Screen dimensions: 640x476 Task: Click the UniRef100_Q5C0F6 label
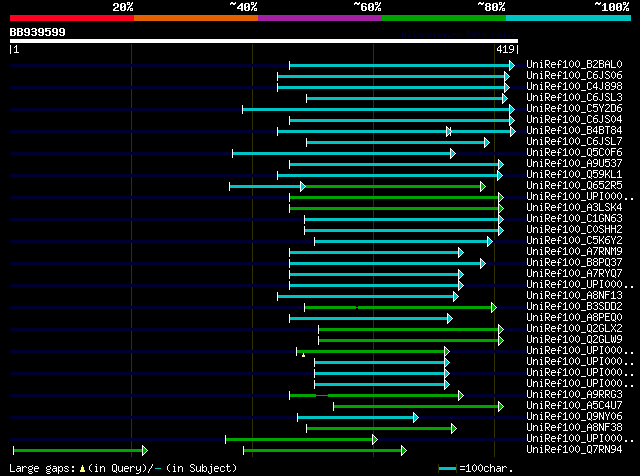click(x=574, y=153)
